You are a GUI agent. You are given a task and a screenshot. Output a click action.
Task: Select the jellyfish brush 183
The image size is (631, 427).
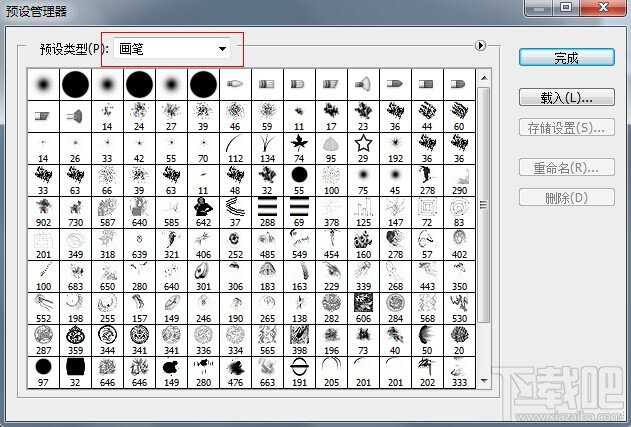[267, 276]
